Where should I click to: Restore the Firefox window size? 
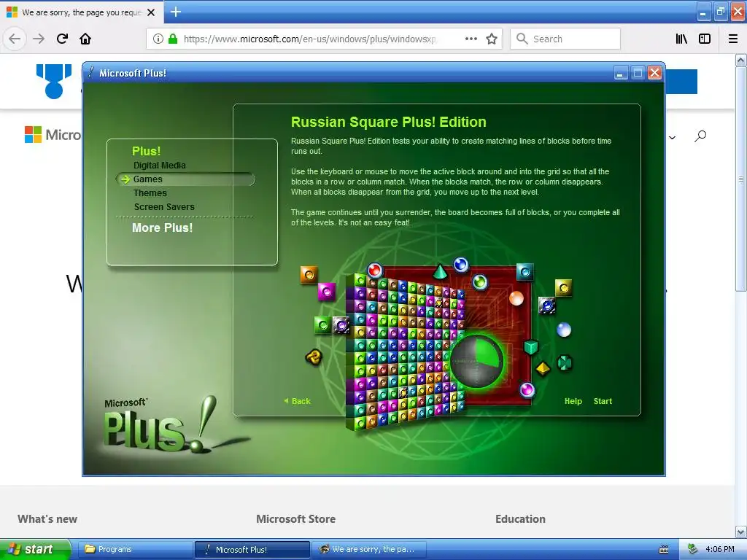[x=720, y=12]
